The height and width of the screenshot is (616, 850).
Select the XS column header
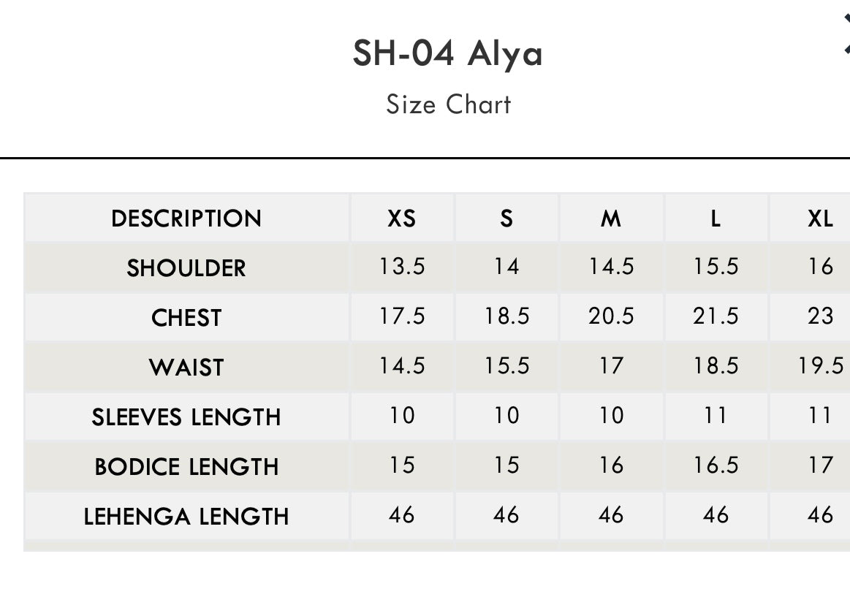click(x=401, y=218)
